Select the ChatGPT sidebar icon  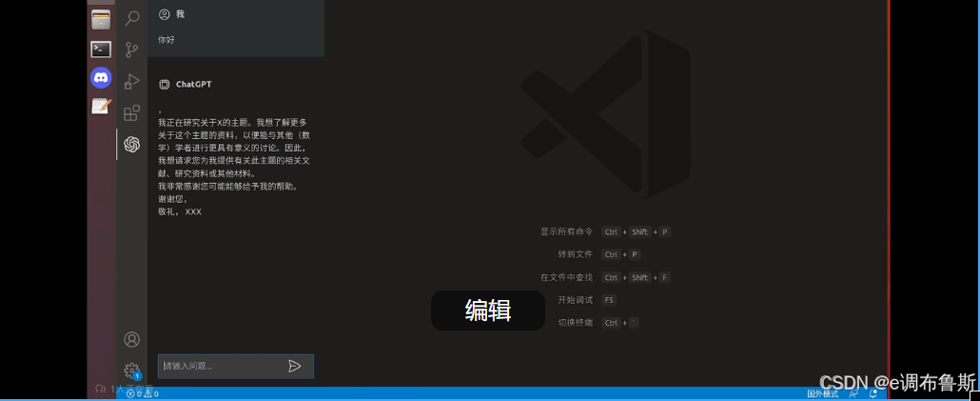(132, 145)
